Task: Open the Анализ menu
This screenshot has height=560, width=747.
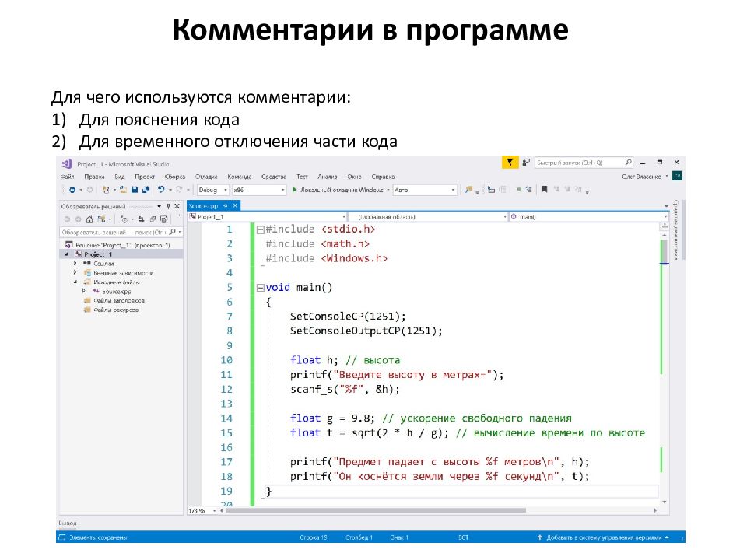Action: click(328, 177)
